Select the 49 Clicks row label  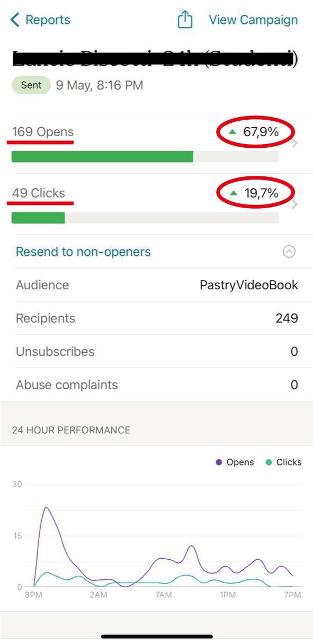pyautogui.click(x=39, y=193)
